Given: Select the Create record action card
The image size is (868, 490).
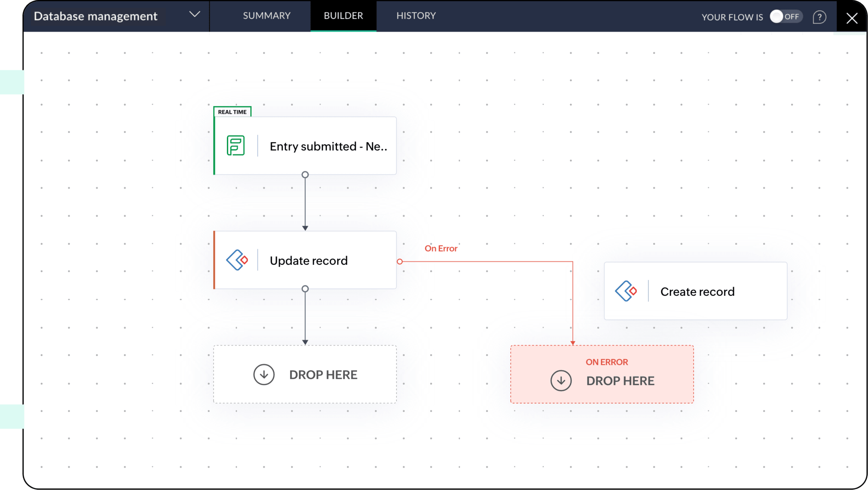Looking at the screenshot, I should tap(697, 291).
